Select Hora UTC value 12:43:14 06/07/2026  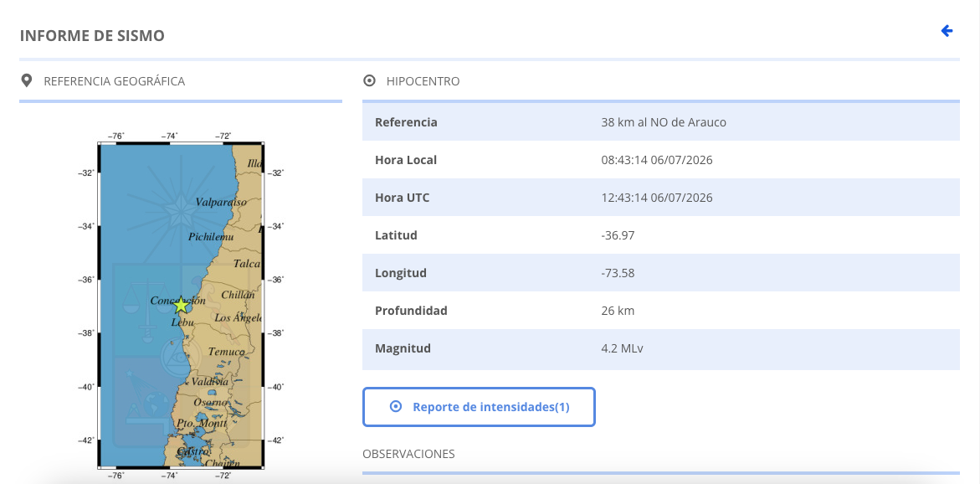click(x=657, y=198)
